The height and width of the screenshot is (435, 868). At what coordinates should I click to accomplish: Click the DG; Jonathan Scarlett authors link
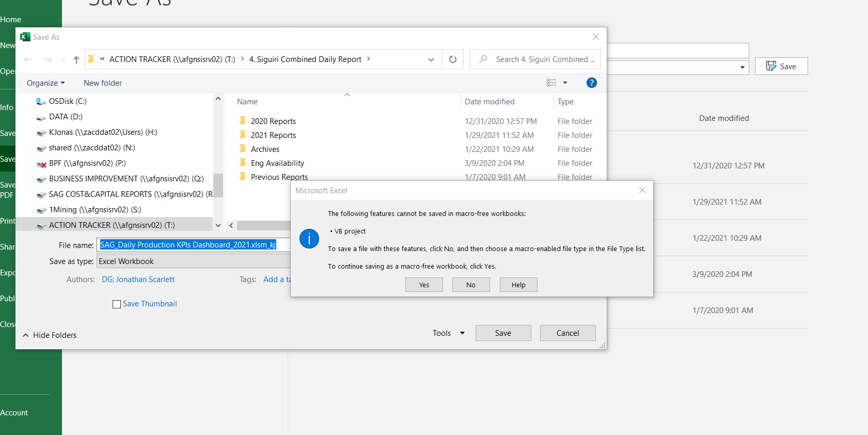click(x=138, y=279)
